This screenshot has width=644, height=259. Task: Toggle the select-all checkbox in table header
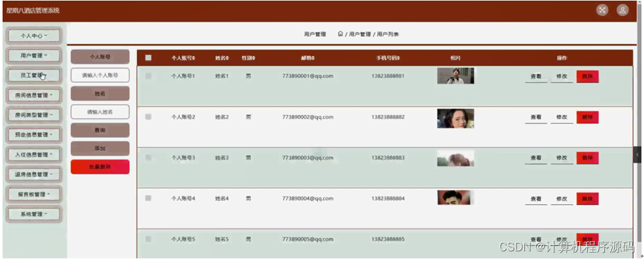[149, 58]
